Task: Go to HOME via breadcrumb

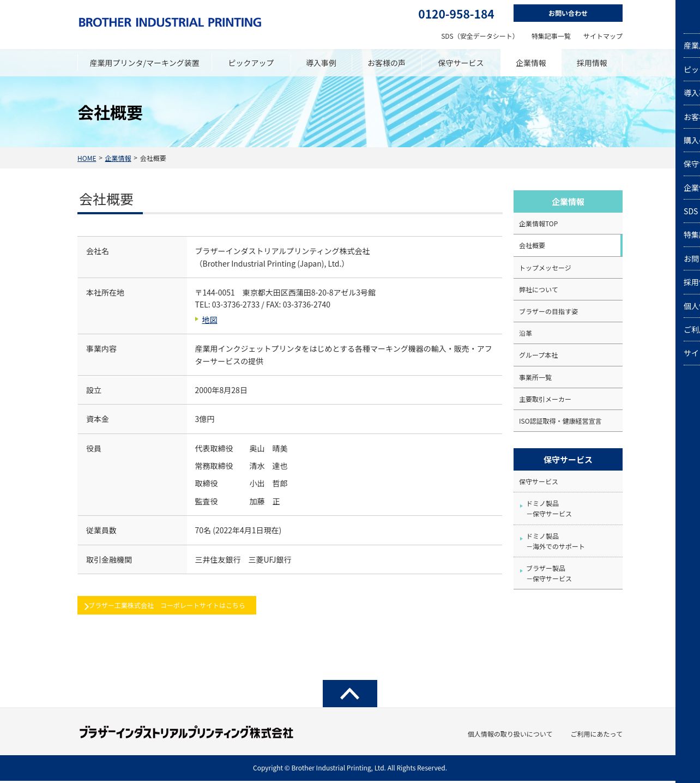Action: [x=87, y=158]
